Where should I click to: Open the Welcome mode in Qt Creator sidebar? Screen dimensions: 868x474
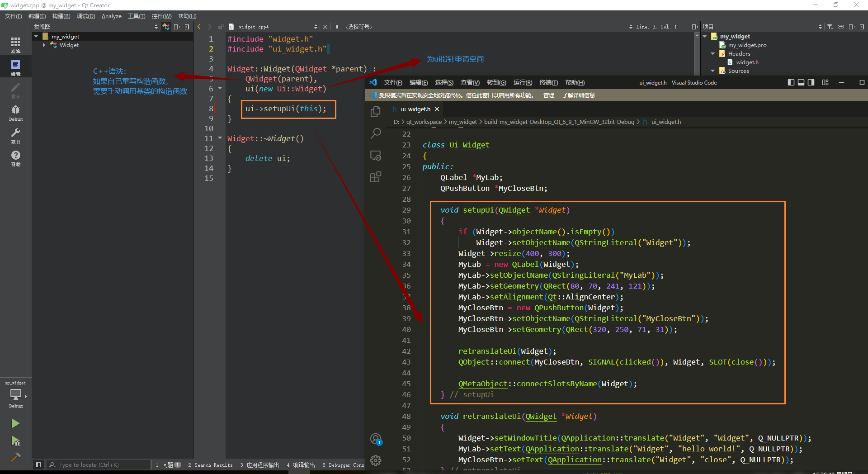(15, 44)
